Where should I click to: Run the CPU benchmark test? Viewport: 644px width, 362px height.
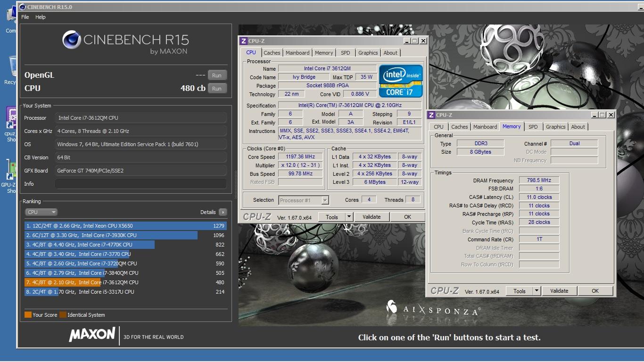coord(217,88)
